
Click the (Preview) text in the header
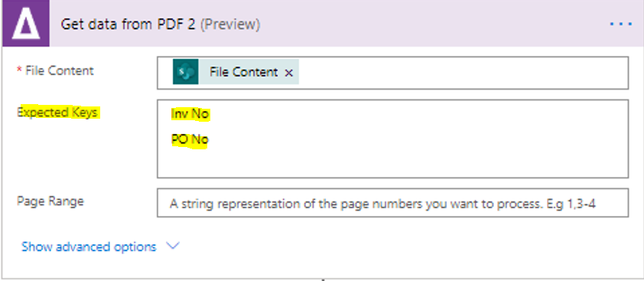click(x=230, y=25)
